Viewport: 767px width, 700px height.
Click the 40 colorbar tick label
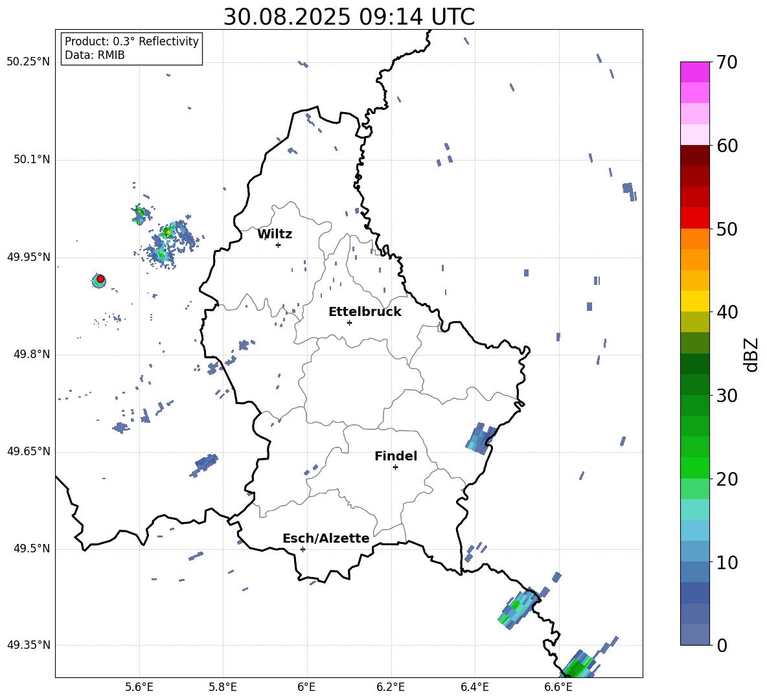727,312
